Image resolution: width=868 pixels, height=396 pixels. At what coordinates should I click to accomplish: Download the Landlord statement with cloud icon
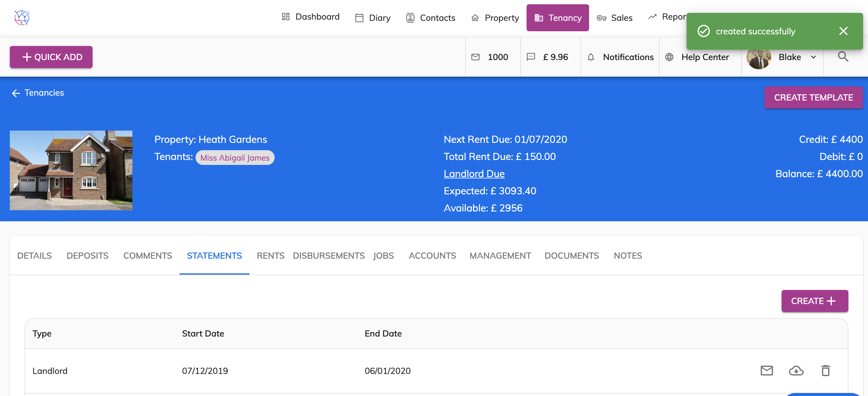point(796,370)
